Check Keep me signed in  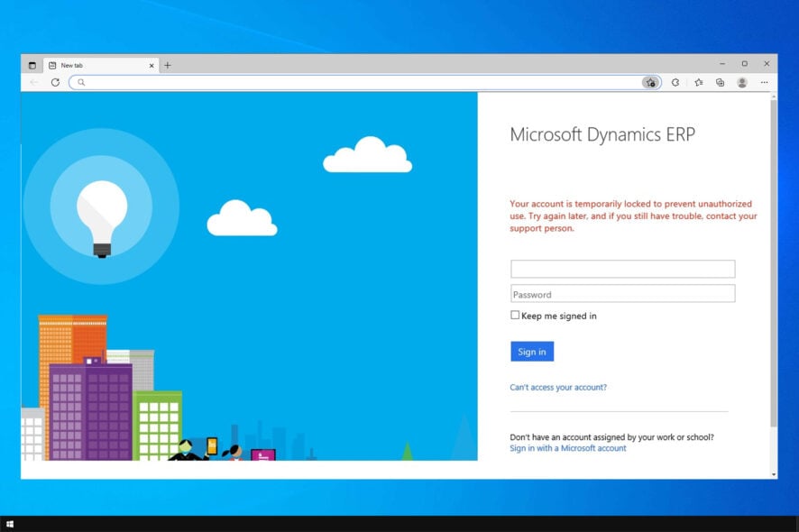(x=515, y=315)
